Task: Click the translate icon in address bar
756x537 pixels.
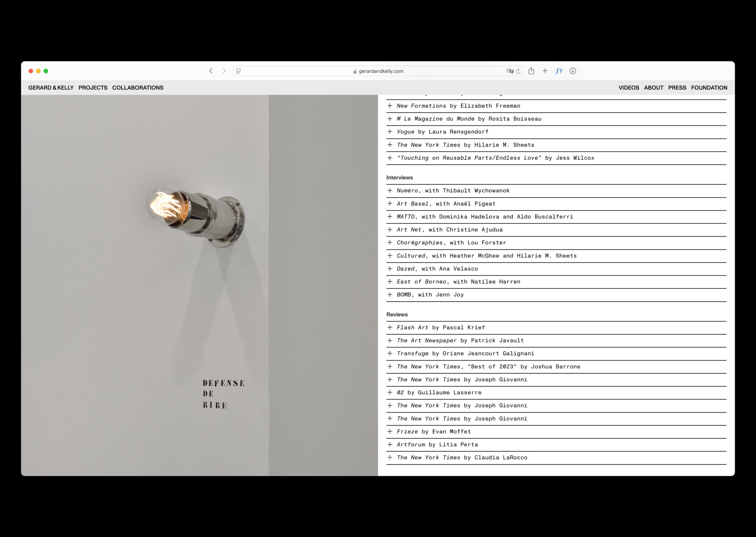Action: coord(510,71)
